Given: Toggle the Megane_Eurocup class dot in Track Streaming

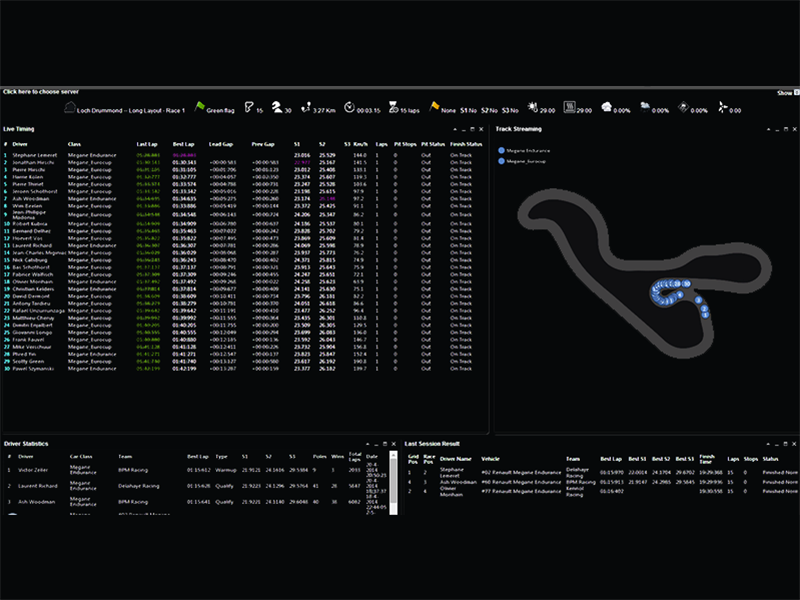Looking at the screenshot, I should 502,160.
